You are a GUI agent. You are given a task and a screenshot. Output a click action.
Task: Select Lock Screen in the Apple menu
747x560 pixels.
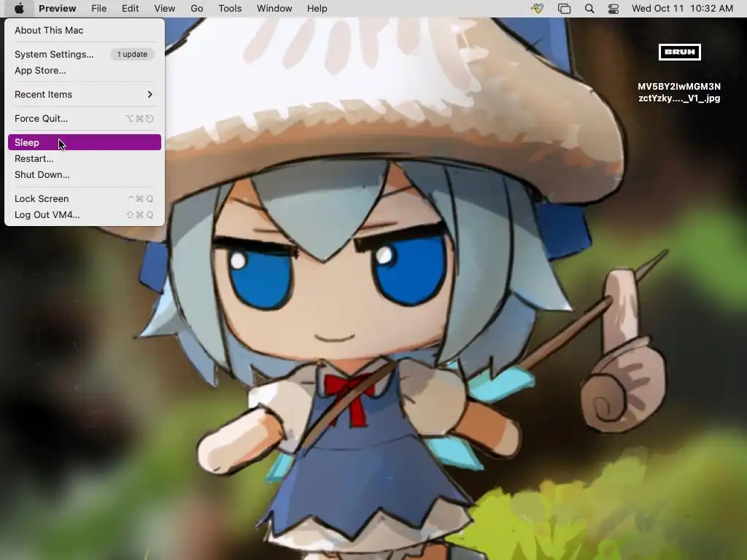coord(85,198)
